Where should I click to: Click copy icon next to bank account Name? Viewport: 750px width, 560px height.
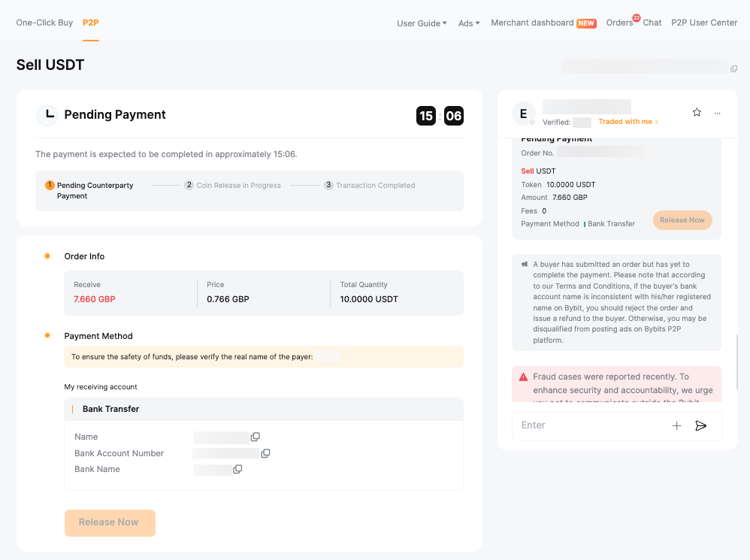[x=256, y=437]
